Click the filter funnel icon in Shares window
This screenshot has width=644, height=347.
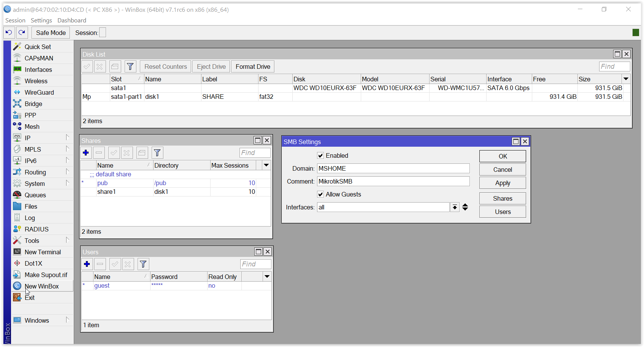(157, 153)
